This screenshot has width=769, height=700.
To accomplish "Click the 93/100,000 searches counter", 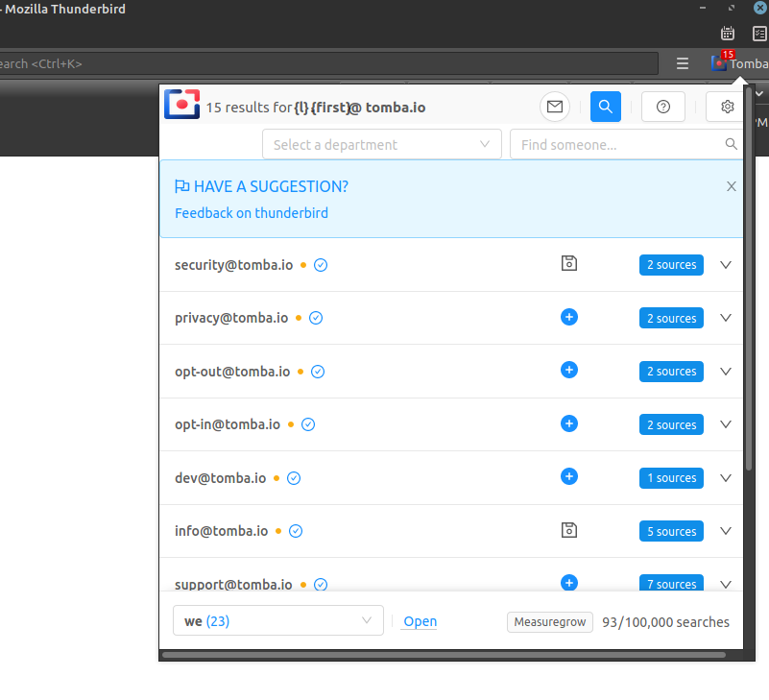I will [665, 621].
